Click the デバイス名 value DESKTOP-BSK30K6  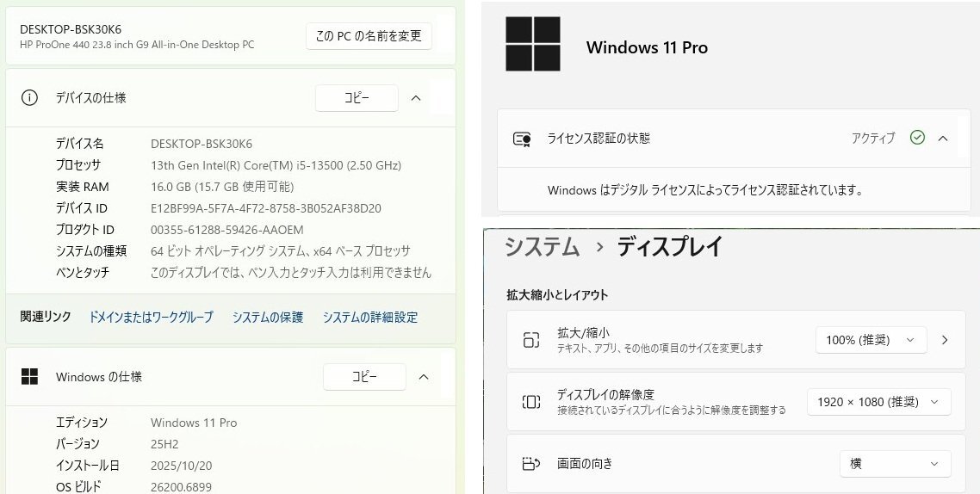click(x=202, y=144)
